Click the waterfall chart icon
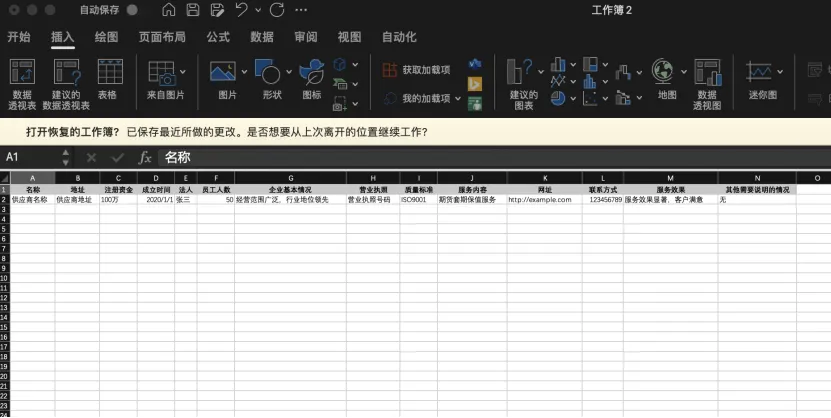This screenshot has width=831, height=418. pos(623,72)
